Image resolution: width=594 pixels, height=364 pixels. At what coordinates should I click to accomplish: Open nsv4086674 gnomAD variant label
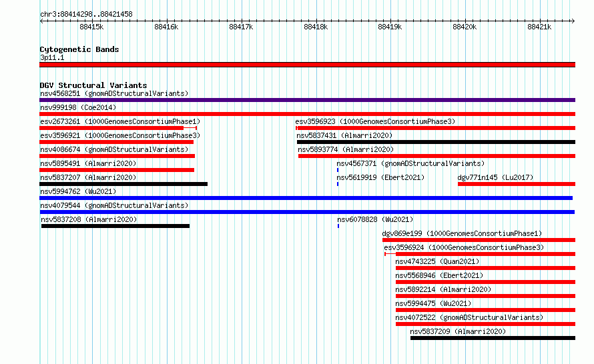click(114, 149)
